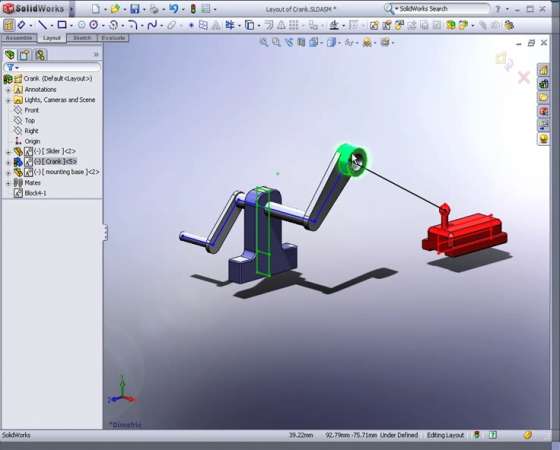Expand the mounting base component node

coord(8,172)
